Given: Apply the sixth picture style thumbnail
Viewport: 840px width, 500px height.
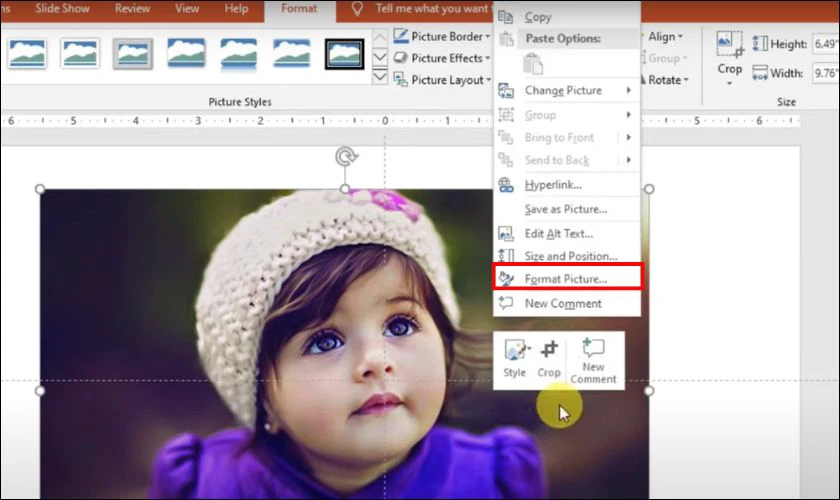Looking at the screenshot, I should [x=291, y=54].
